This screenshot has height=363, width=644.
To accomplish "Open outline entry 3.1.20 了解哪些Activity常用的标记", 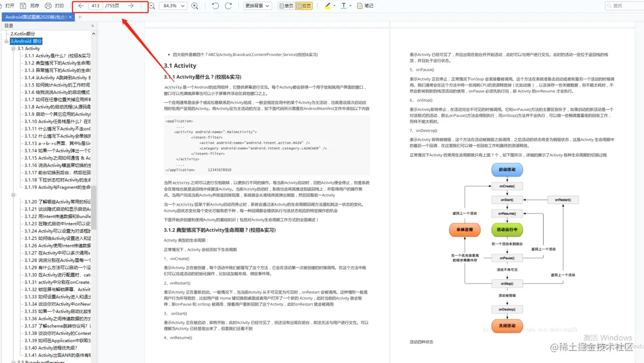I will pos(57,201).
